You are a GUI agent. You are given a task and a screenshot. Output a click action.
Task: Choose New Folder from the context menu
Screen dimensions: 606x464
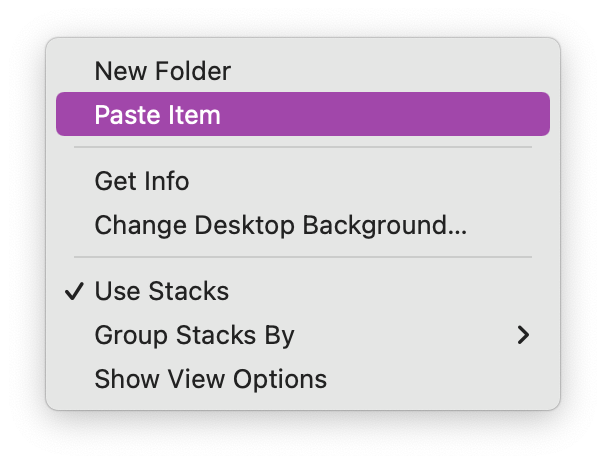(x=303, y=71)
